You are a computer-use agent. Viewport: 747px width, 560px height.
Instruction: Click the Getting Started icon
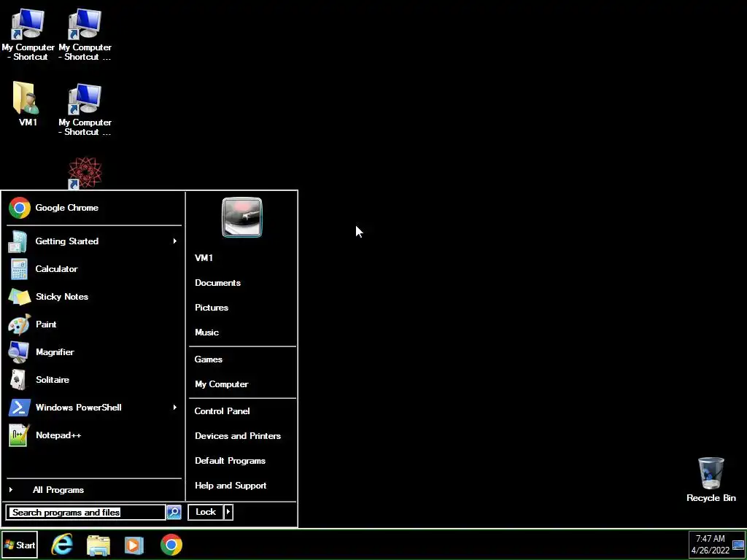[18, 241]
